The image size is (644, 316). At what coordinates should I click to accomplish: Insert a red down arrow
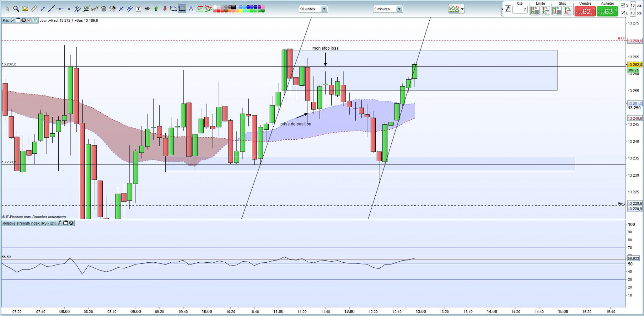pyautogui.click(x=165, y=9)
